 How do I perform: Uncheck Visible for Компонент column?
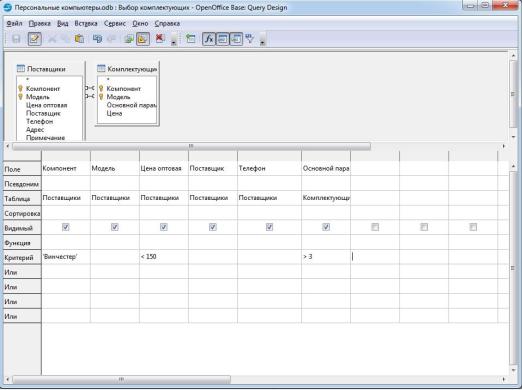click(66, 227)
